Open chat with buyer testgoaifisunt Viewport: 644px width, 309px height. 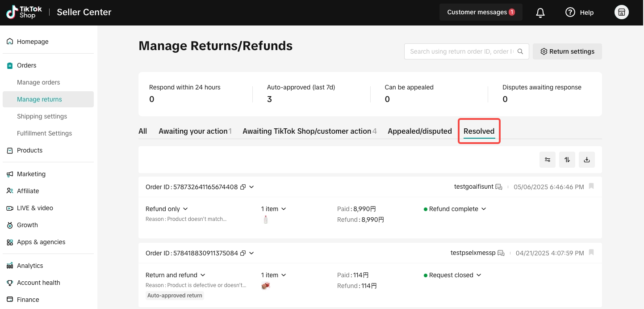click(x=499, y=187)
